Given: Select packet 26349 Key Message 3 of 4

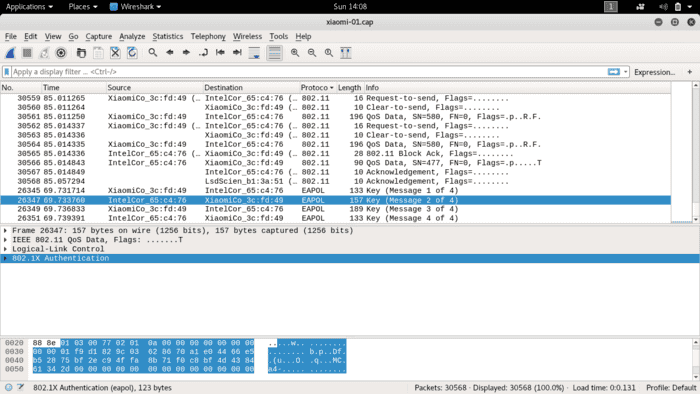Looking at the screenshot, I should (x=335, y=209).
